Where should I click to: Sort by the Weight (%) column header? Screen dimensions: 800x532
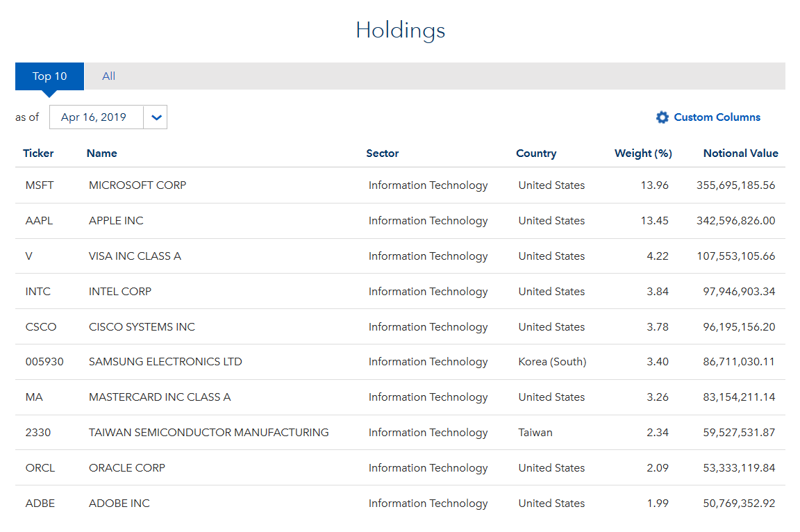click(x=643, y=153)
